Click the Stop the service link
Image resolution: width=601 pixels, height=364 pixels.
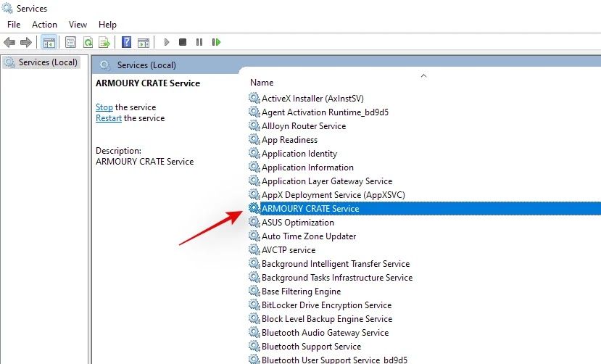click(104, 107)
